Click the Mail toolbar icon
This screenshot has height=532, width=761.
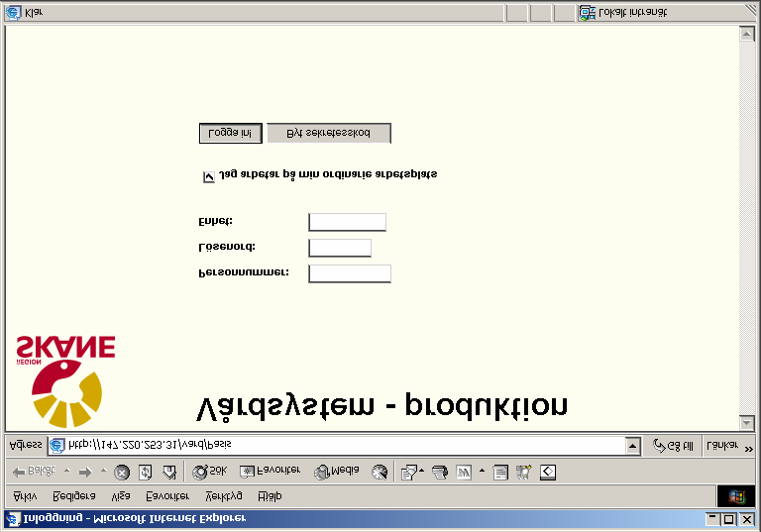(409, 473)
